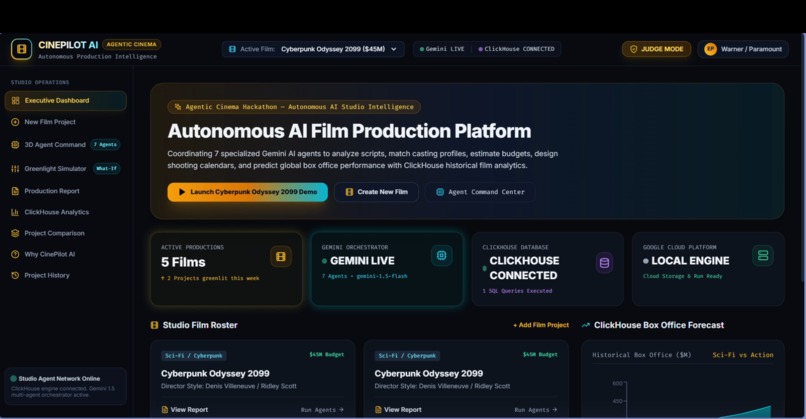
Task: Click the Sci-Fi vs Action chart label
Action: point(743,355)
